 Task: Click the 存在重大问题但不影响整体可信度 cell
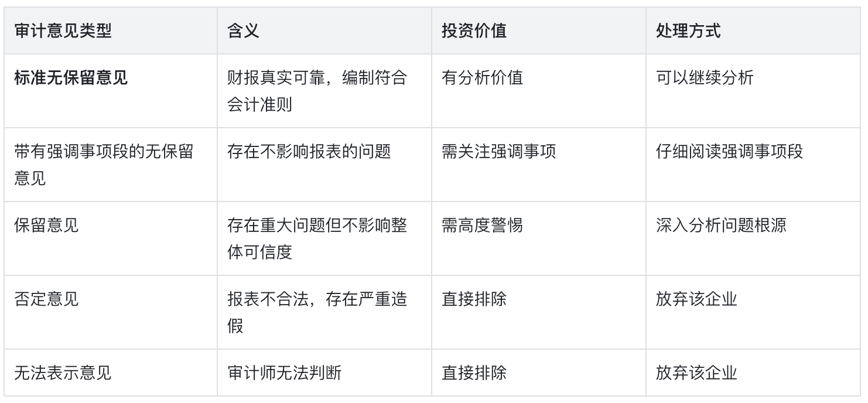click(x=324, y=238)
